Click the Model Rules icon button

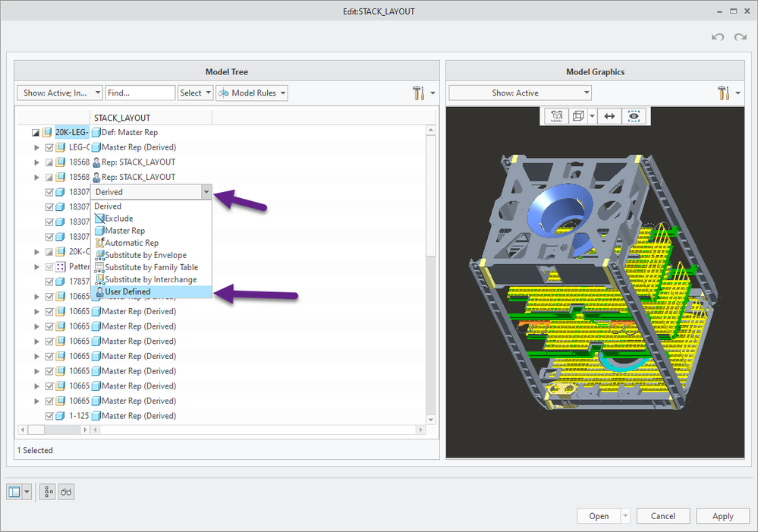click(x=224, y=93)
